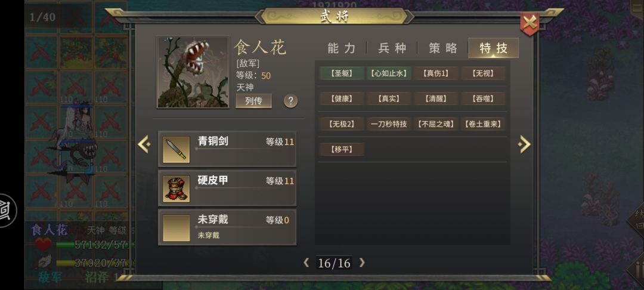Switch to the 兵种 tab
The image size is (644, 290).
[x=392, y=48]
